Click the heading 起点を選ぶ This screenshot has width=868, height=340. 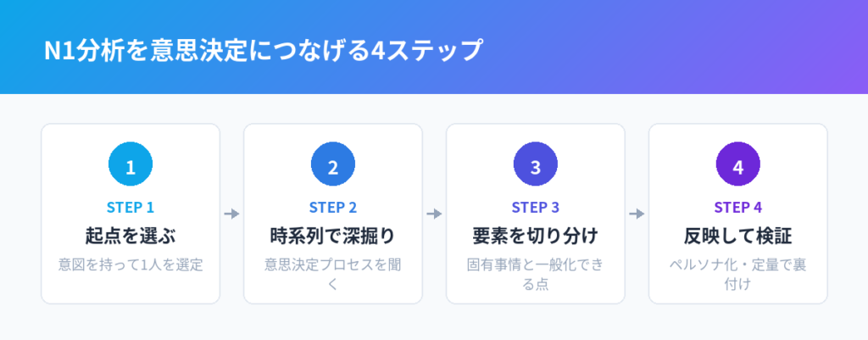click(x=131, y=237)
